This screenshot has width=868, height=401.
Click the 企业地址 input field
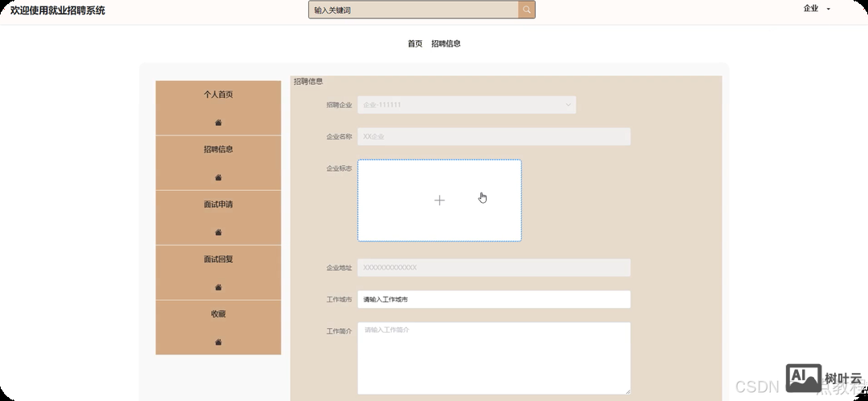[494, 268]
